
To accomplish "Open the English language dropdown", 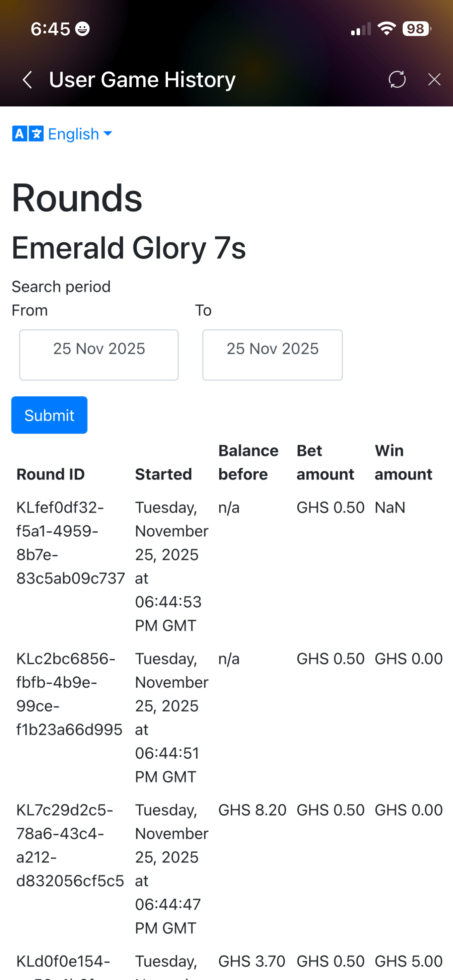I will point(74,134).
